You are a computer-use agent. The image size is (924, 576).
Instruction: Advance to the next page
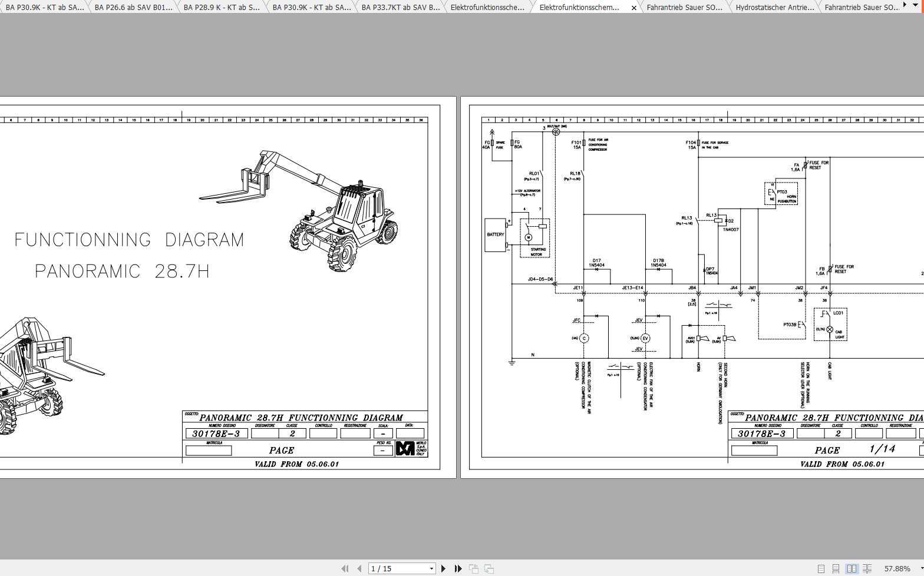point(444,568)
